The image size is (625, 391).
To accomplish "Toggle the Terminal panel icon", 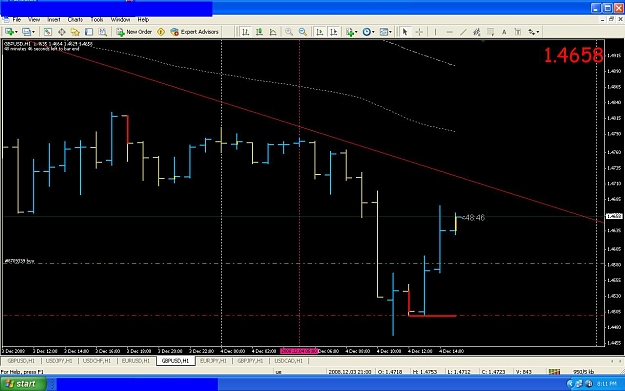I will pos(88,32).
